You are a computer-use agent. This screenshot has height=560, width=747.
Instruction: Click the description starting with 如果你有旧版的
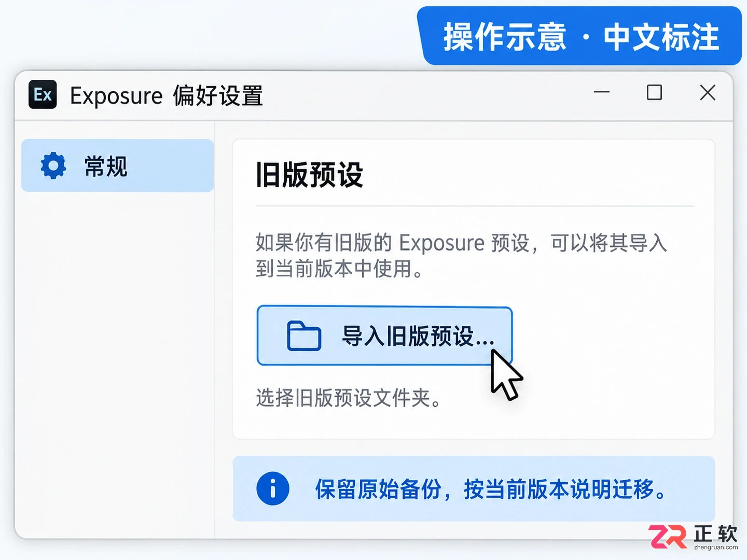461,256
